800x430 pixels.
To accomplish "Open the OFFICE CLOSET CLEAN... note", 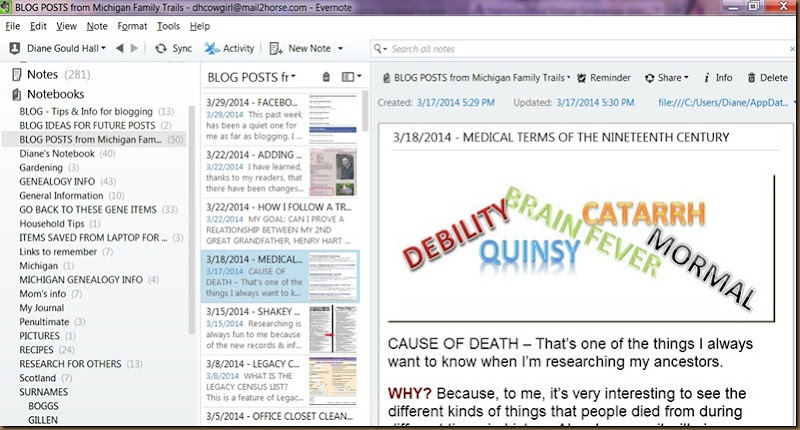I will pyautogui.click(x=281, y=416).
